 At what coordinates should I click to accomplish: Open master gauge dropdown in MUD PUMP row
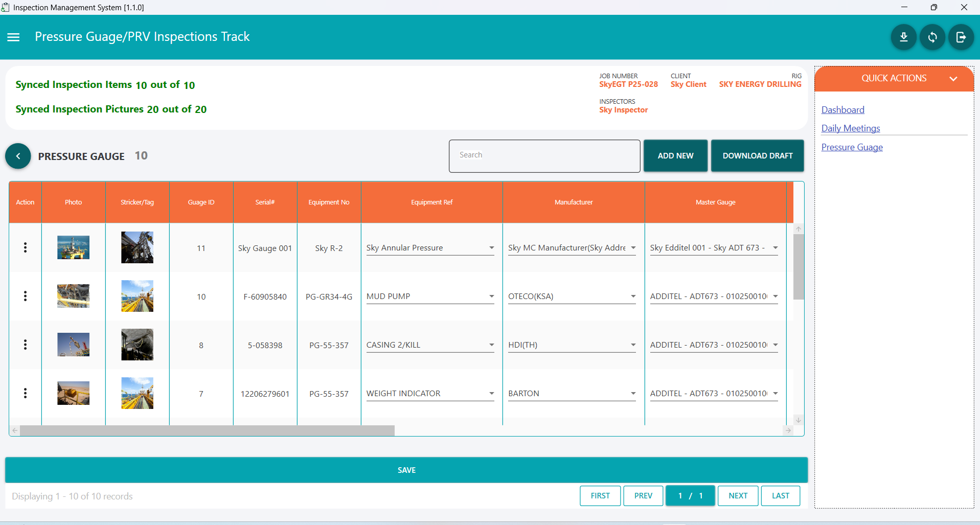click(x=714, y=296)
